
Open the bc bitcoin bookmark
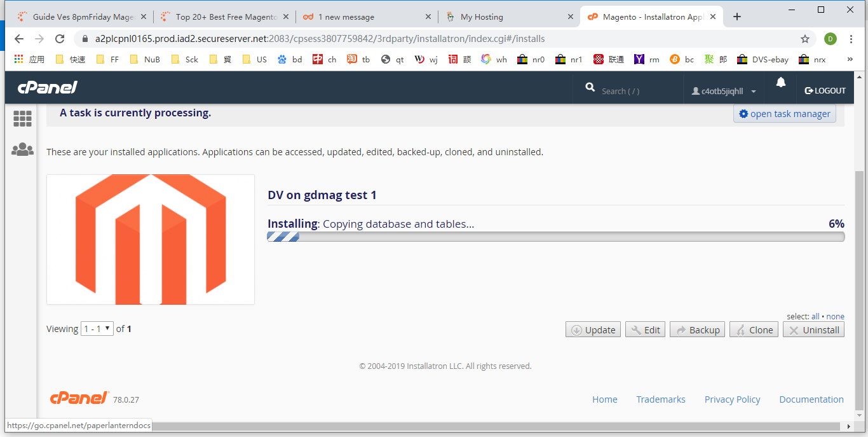tap(682, 59)
